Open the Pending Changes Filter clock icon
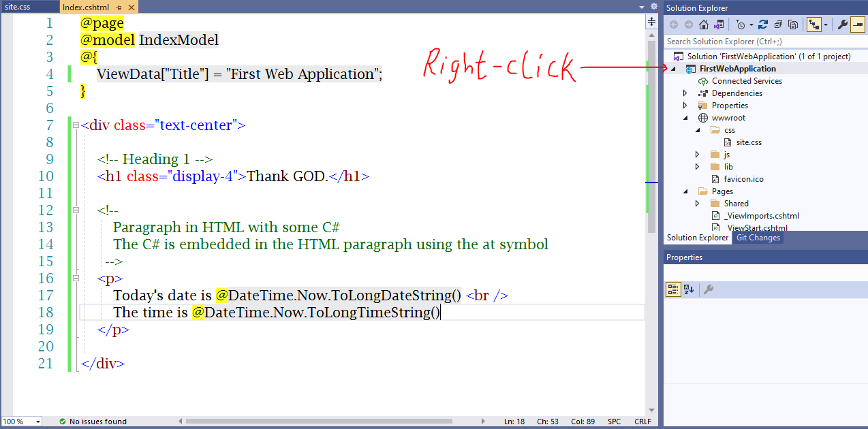868x429 pixels. point(741,25)
